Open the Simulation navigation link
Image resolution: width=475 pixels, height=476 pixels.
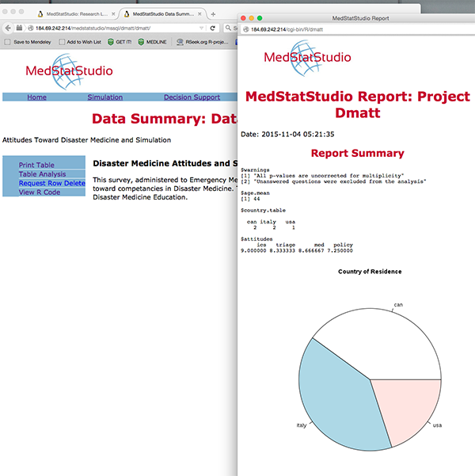(105, 97)
